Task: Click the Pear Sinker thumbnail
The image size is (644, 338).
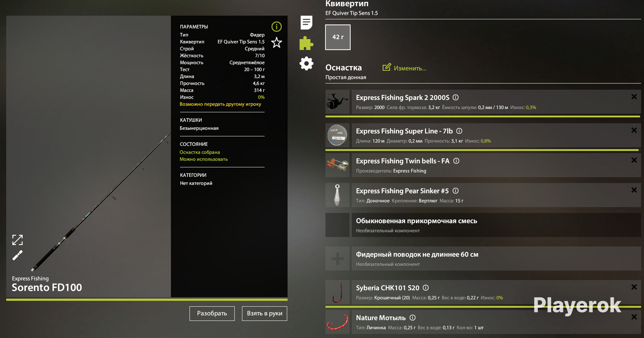Action: 337,195
